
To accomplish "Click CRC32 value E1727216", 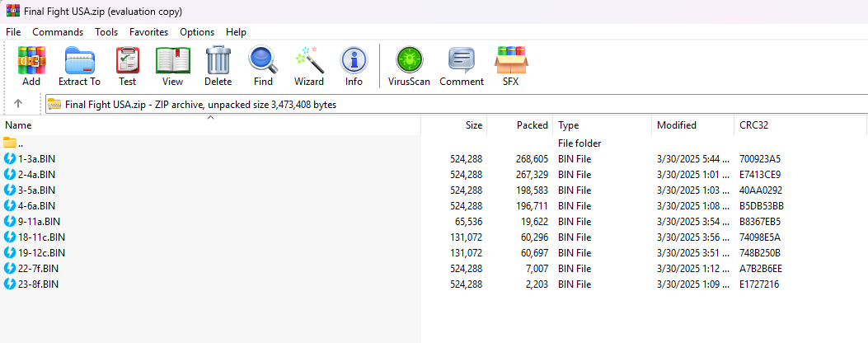I will point(759,284).
